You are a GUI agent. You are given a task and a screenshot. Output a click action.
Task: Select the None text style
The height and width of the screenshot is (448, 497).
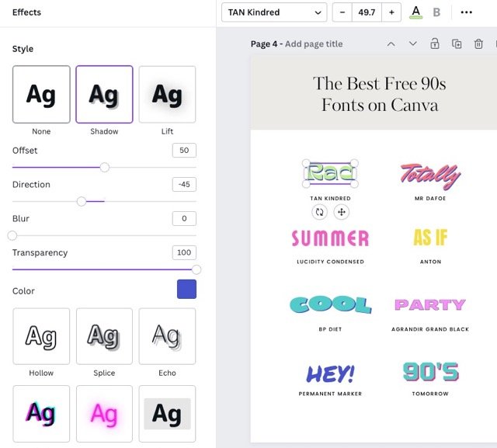point(41,95)
